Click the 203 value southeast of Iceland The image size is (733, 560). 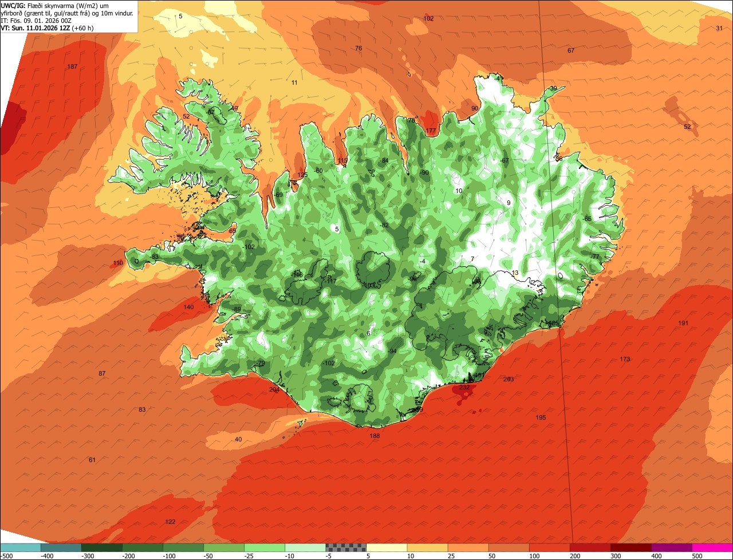coord(509,379)
